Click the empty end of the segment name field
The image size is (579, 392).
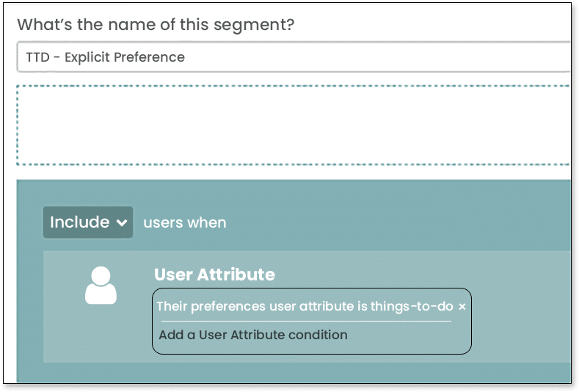(x=440, y=57)
